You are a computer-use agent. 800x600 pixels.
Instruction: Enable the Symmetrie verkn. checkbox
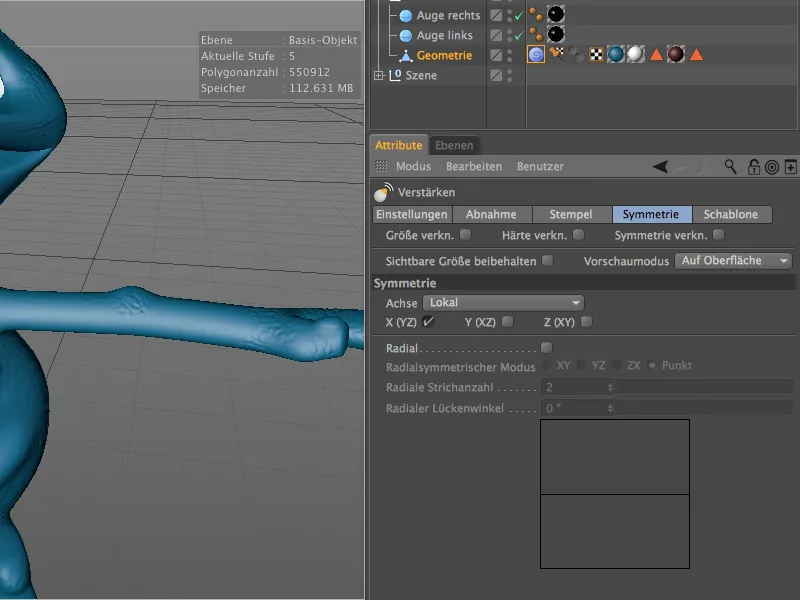(718, 235)
